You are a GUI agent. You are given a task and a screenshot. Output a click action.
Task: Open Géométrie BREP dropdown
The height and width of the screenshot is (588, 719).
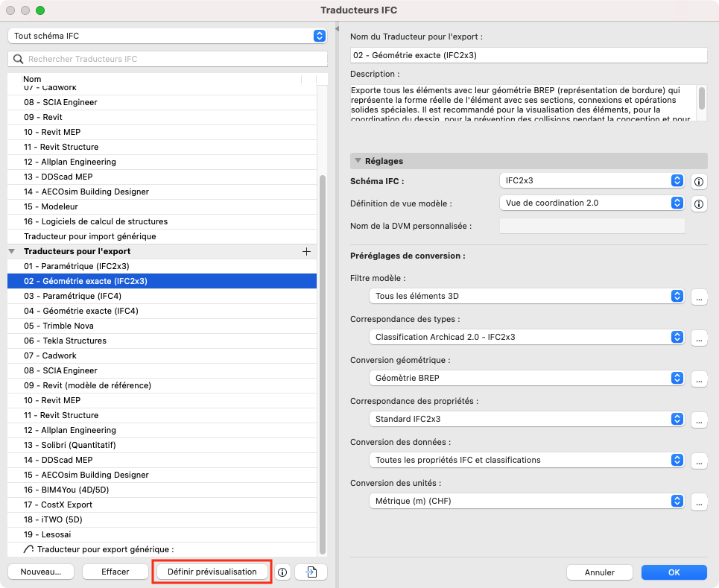point(527,378)
